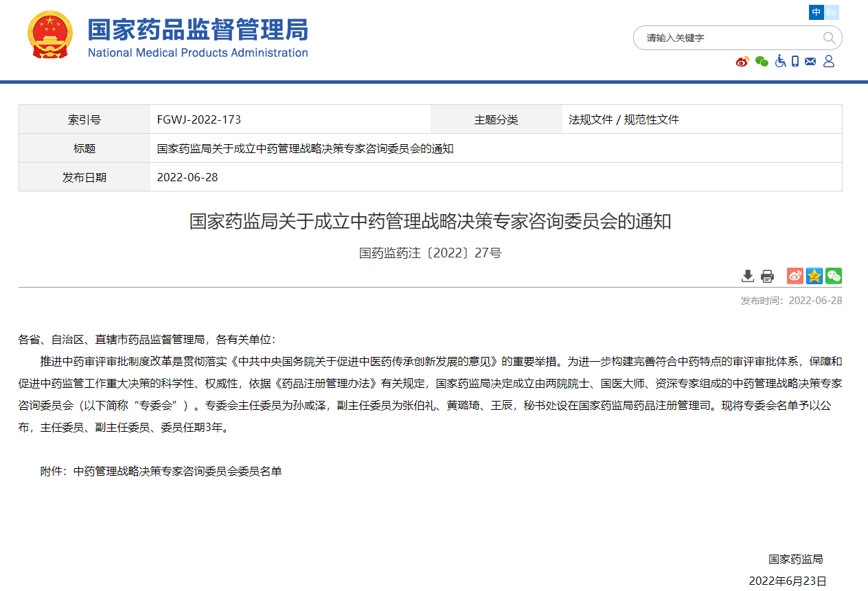Open the 法规文件 category link
The height and width of the screenshot is (591, 868).
590,119
